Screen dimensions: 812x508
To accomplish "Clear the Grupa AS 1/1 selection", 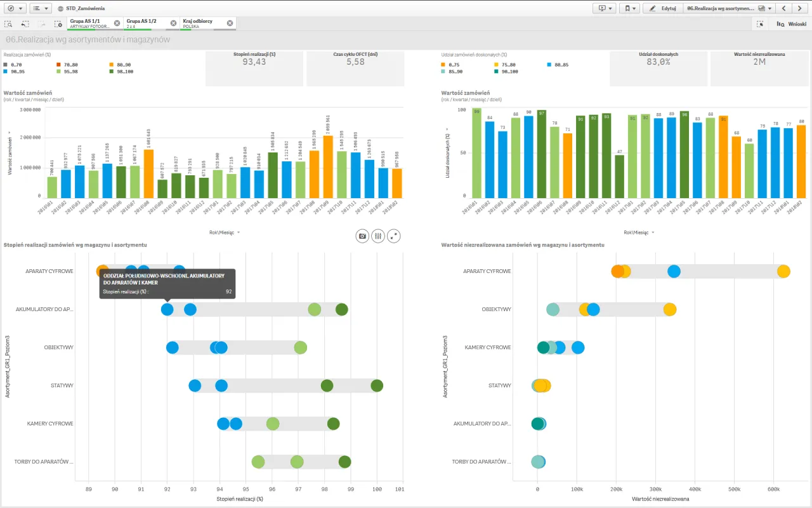I will click(117, 23).
